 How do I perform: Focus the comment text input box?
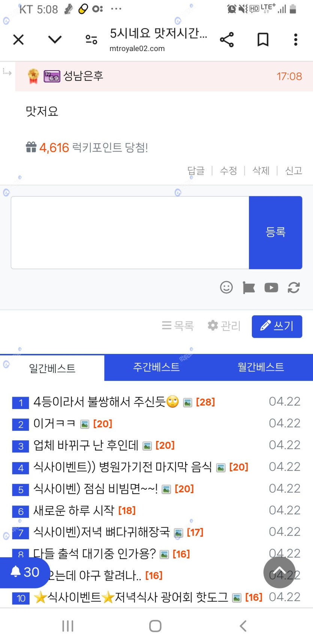tap(130, 232)
